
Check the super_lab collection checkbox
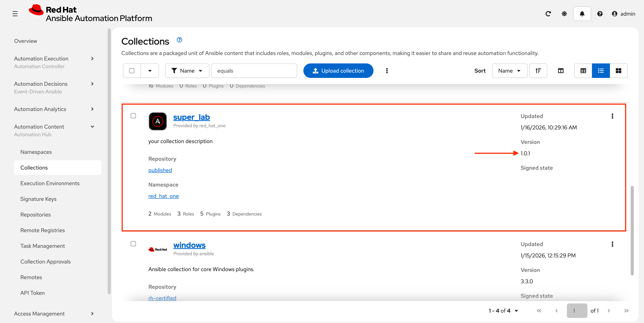coord(133,115)
